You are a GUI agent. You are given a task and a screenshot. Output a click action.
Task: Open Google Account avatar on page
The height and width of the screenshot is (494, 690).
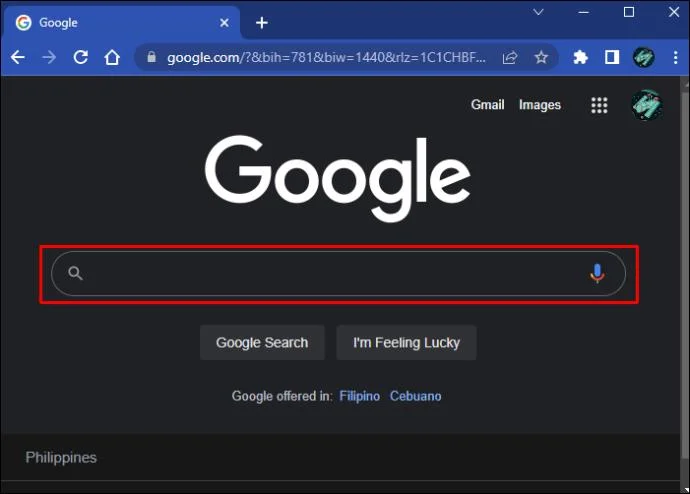coord(646,105)
